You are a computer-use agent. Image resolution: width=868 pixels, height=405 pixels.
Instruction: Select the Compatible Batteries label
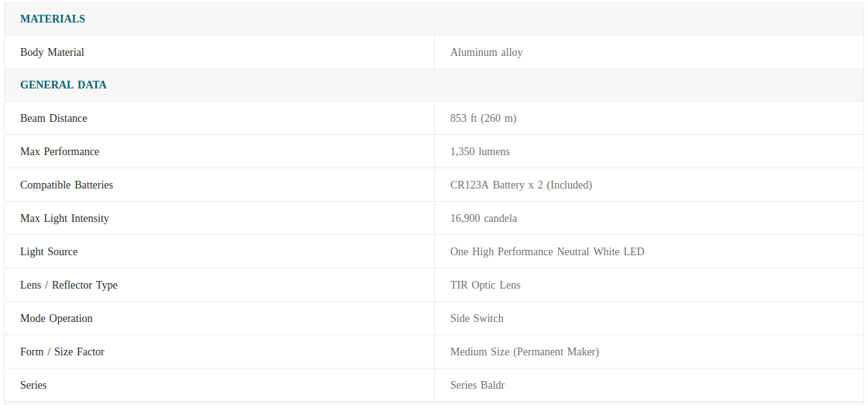67,185
